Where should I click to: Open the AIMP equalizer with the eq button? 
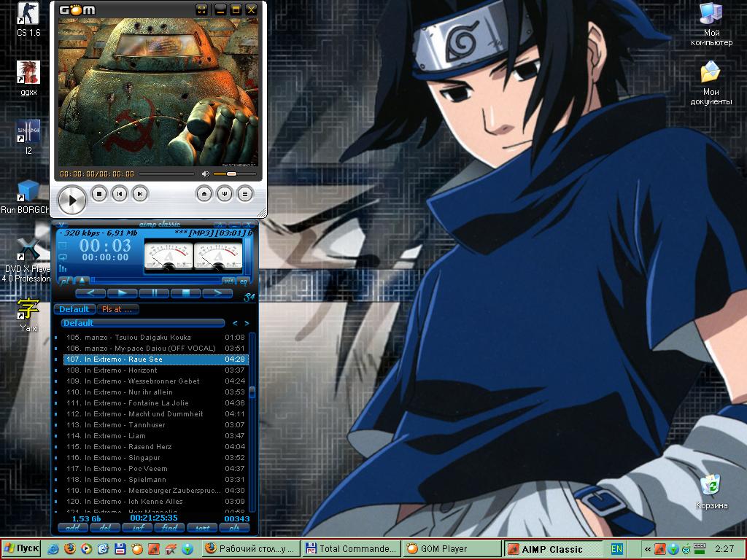click(244, 281)
